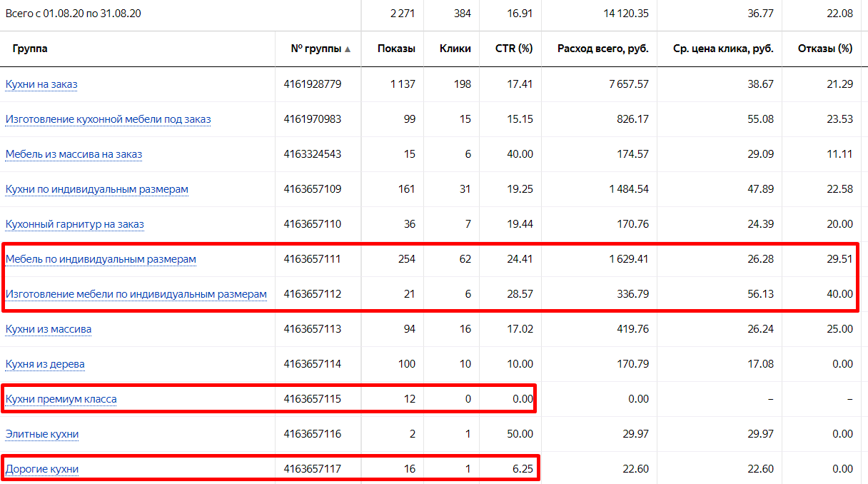868x484 pixels.
Task: Sort by Расход всего, руб. header
Action: tap(603, 49)
